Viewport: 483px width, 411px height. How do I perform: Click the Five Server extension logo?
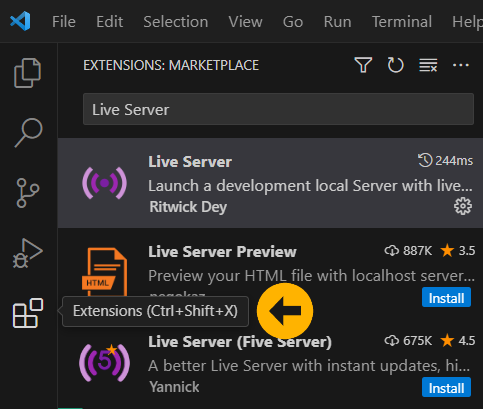104,362
